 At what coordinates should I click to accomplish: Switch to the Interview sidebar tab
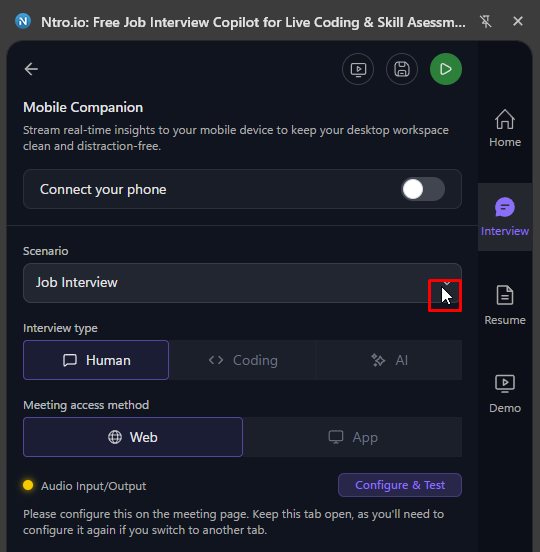click(x=505, y=217)
